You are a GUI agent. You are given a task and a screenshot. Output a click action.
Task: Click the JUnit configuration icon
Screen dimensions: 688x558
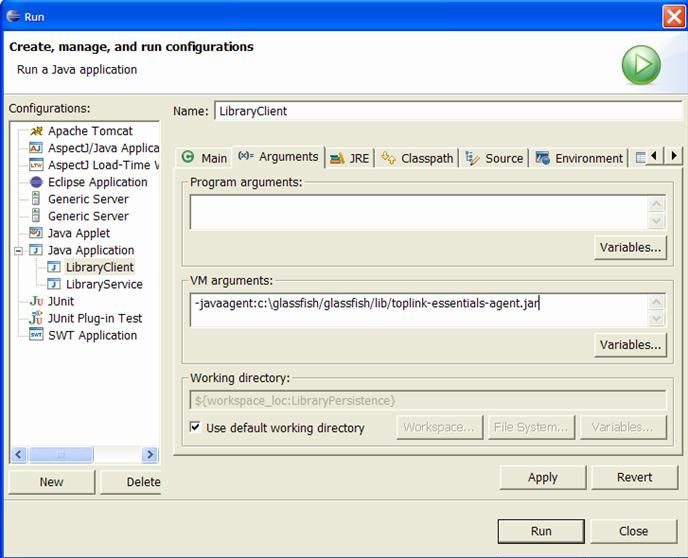pos(37,301)
